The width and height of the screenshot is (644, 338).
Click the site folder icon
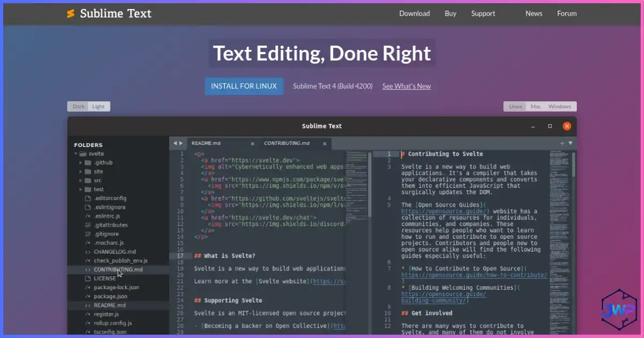[x=88, y=172]
